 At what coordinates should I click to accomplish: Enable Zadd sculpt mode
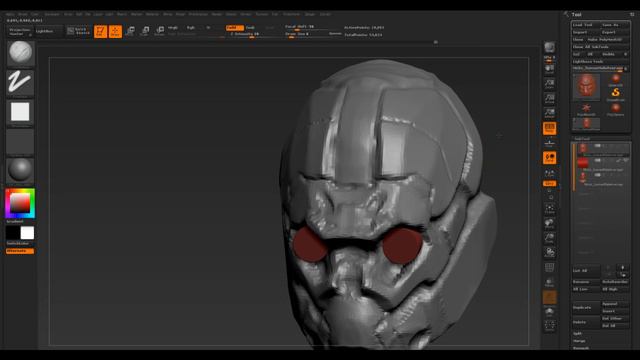tap(234, 28)
